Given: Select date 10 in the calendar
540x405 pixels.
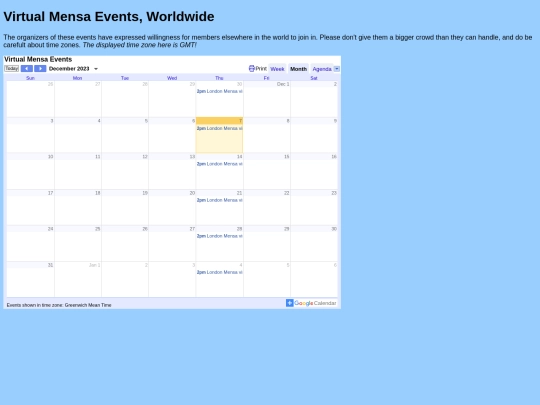Looking at the screenshot, I should click(x=50, y=157).
